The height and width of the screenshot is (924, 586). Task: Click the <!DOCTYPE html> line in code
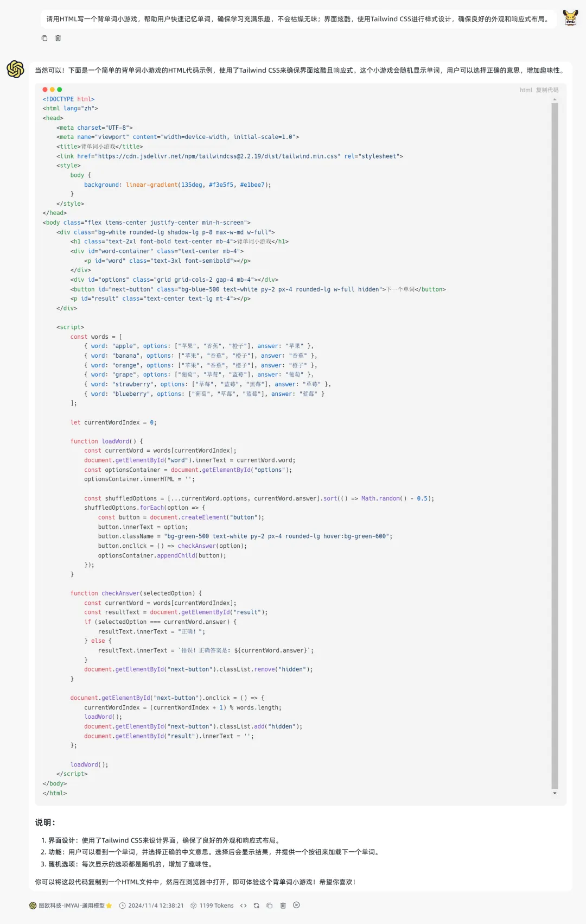coord(68,99)
